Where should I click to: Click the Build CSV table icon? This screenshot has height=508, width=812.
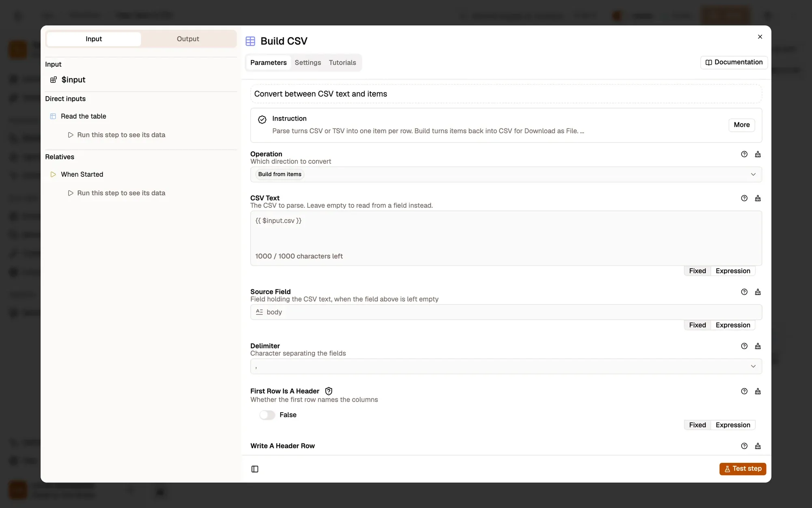(x=251, y=41)
